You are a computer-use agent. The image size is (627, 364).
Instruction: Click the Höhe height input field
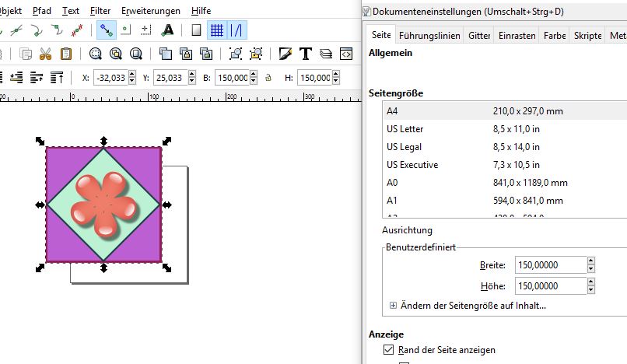click(551, 286)
